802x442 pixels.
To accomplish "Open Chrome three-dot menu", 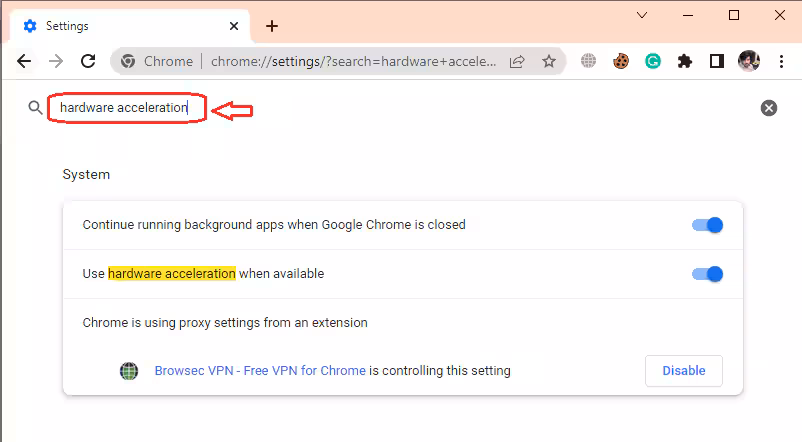I will tap(781, 61).
